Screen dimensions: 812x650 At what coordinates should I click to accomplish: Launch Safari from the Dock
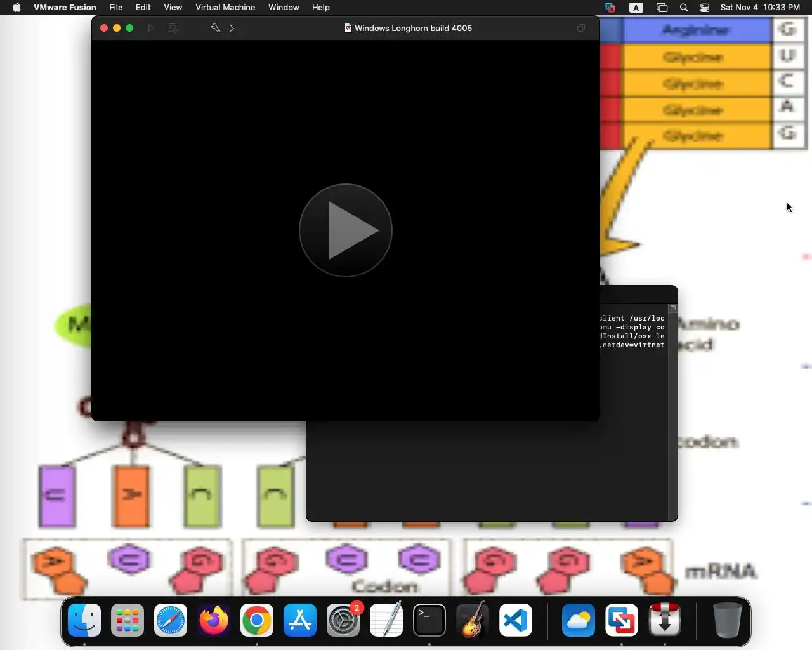point(171,620)
